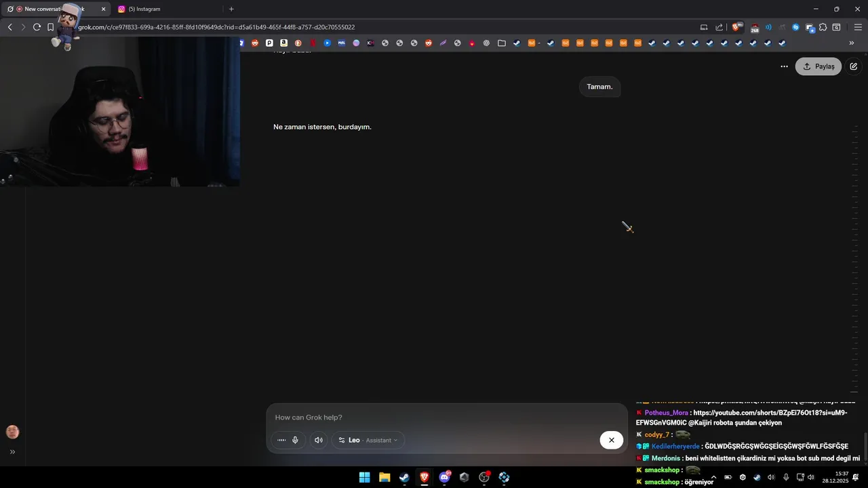
Task: Focus the "How can Grok help?" input
Action: pos(448,418)
